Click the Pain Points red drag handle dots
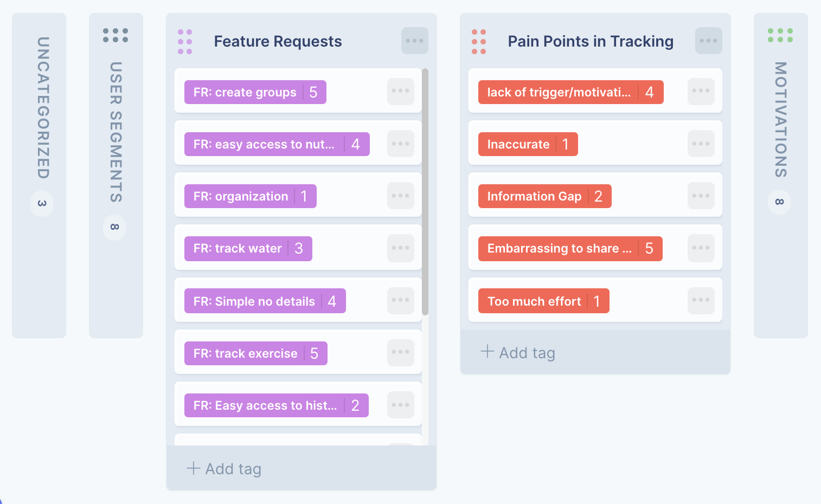This screenshot has height=504, width=821. point(479,42)
